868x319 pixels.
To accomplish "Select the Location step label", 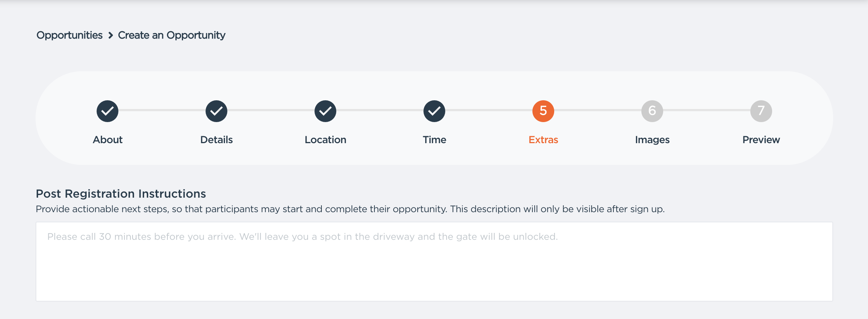I will coord(325,140).
